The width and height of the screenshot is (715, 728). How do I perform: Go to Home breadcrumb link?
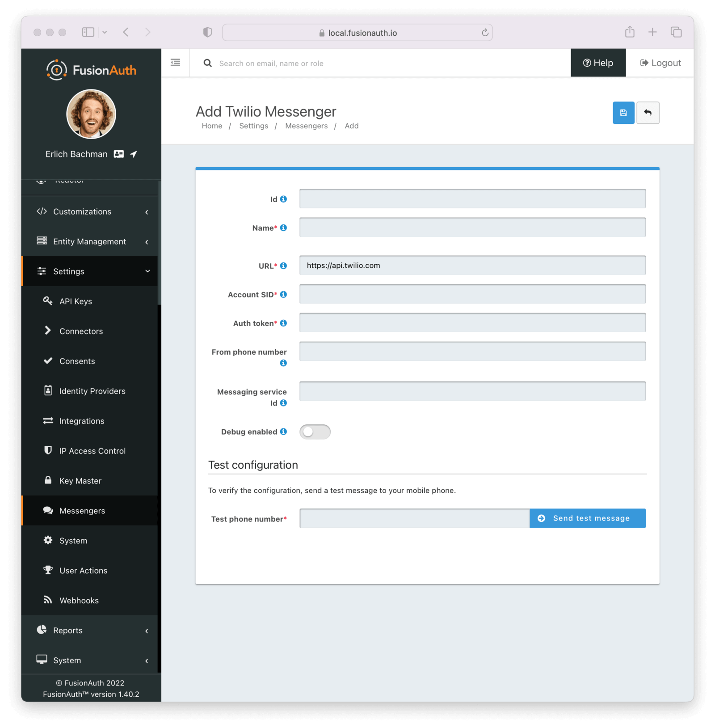coord(212,126)
